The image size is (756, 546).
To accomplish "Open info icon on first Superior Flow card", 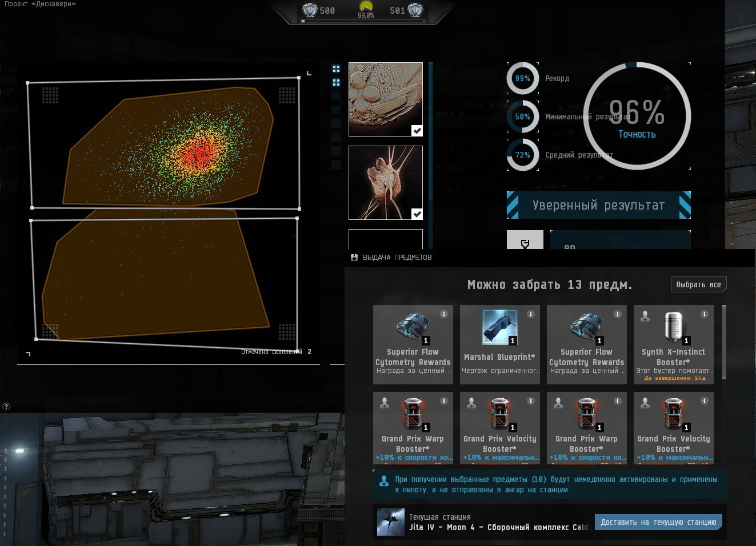I will [x=444, y=314].
